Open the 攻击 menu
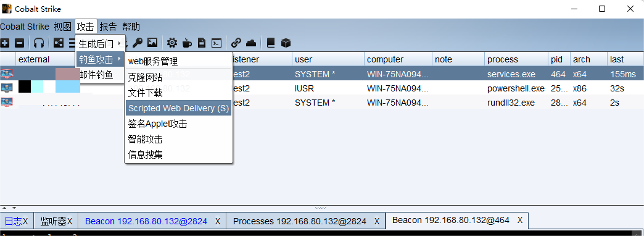Viewport: 644px width, 236px height. pos(86,27)
